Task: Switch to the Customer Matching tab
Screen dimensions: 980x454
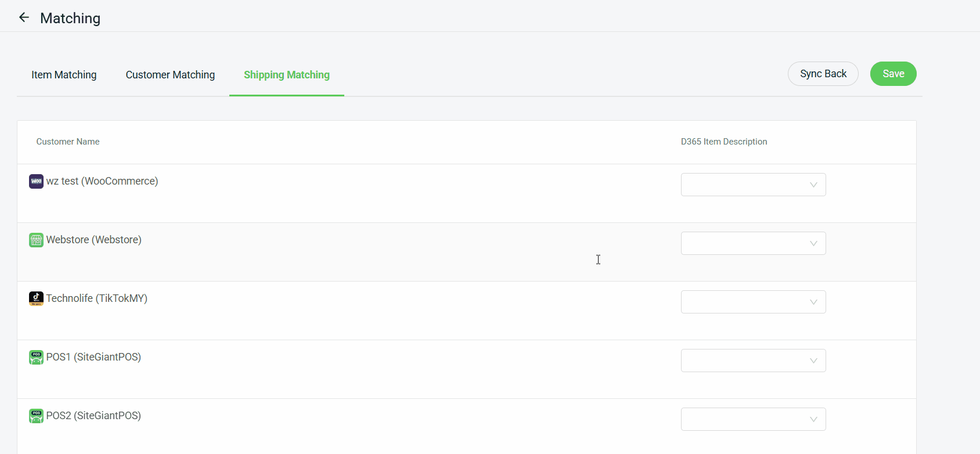Action: (170, 75)
